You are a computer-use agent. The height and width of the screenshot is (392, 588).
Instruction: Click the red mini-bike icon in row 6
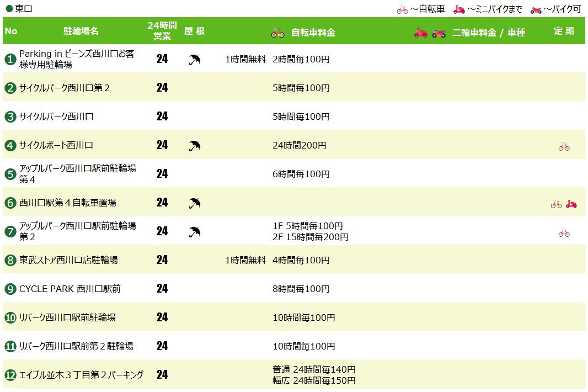coord(571,204)
